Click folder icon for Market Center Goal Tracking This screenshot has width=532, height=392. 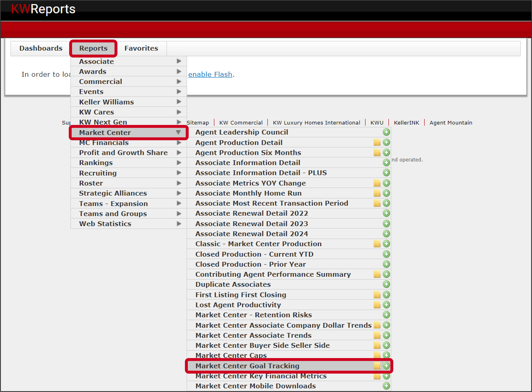[377, 366]
